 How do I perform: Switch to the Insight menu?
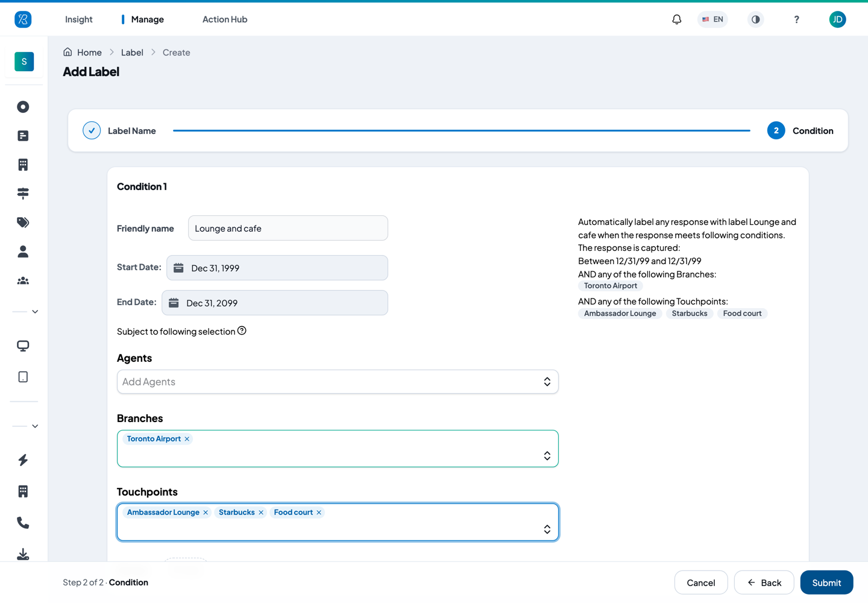[x=79, y=19]
